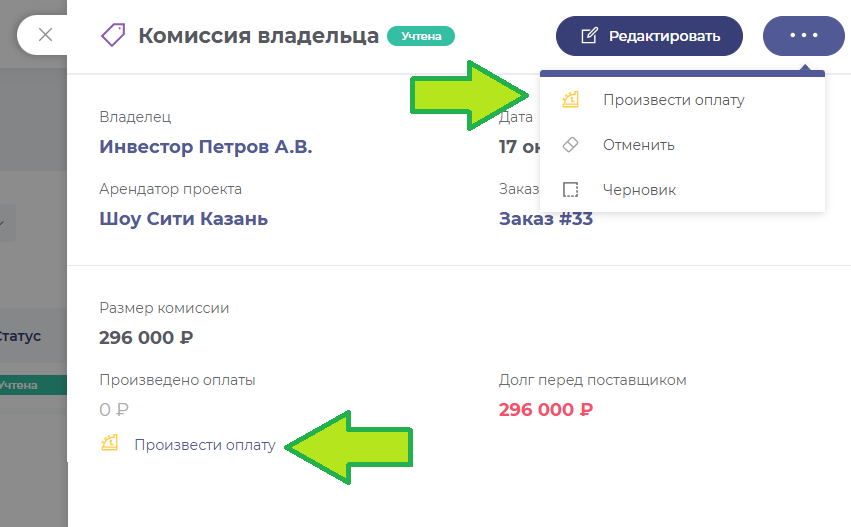The width and height of the screenshot is (851, 527).
Task: Click the tag icon beside the title
Action: pyautogui.click(x=113, y=36)
